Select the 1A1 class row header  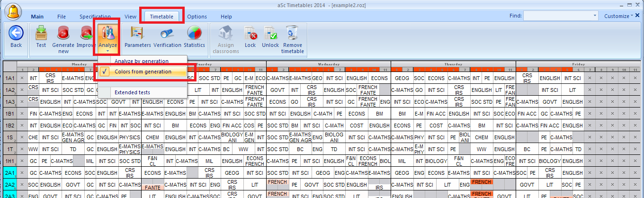coord(9,78)
